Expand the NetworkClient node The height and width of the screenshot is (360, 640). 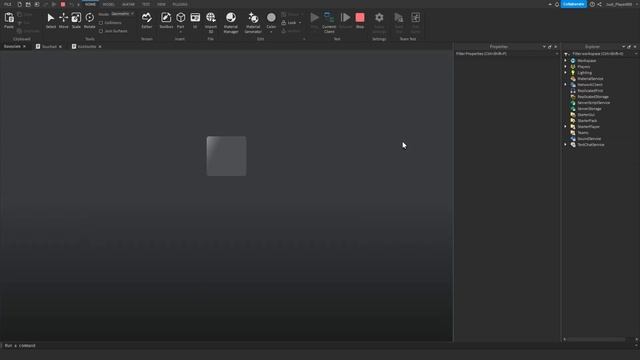[566, 84]
